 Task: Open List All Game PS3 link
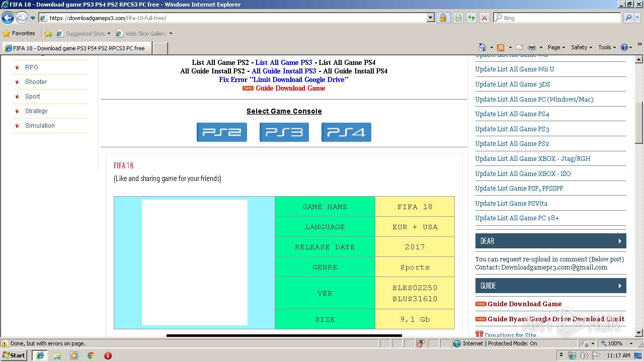pos(284,62)
